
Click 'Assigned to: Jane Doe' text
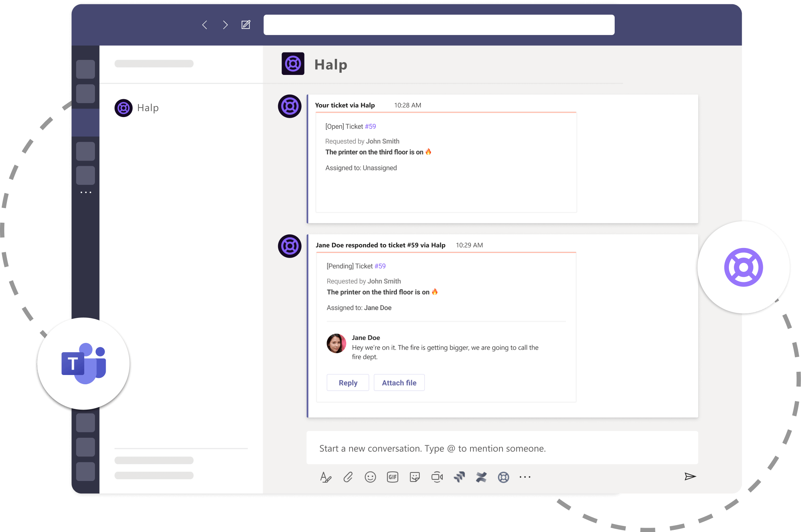tap(359, 308)
